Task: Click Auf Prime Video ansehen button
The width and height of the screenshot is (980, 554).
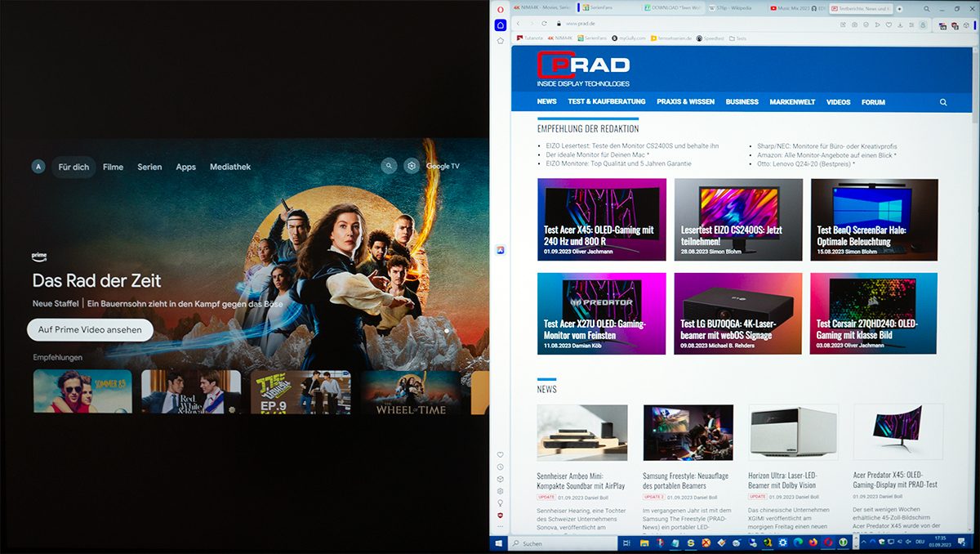Action: (x=90, y=330)
